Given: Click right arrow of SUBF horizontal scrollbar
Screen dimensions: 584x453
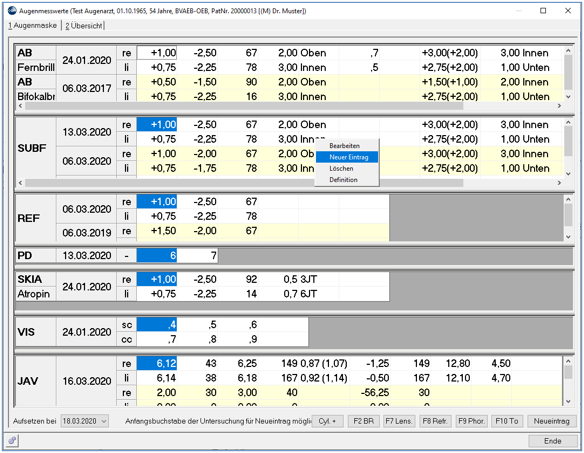Looking at the screenshot, I should coord(559,183).
